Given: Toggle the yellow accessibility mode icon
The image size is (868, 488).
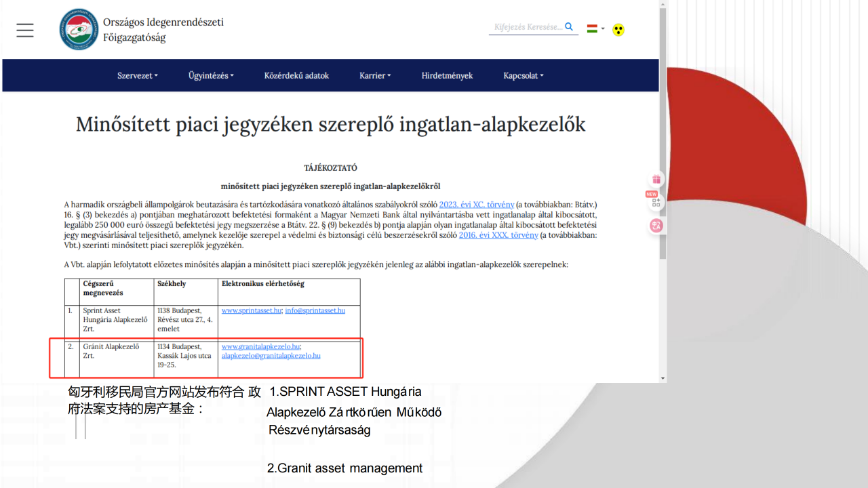Looking at the screenshot, I should click(618, 30).
